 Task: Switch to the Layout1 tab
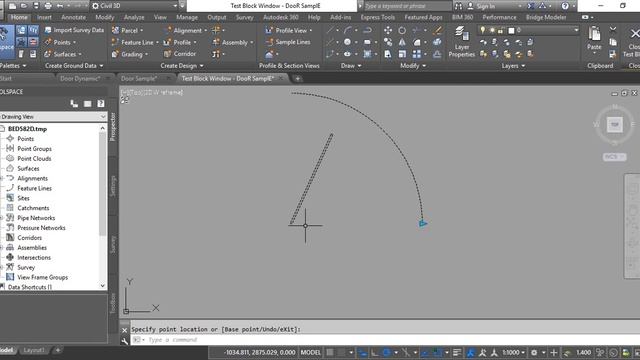point(33,350)
